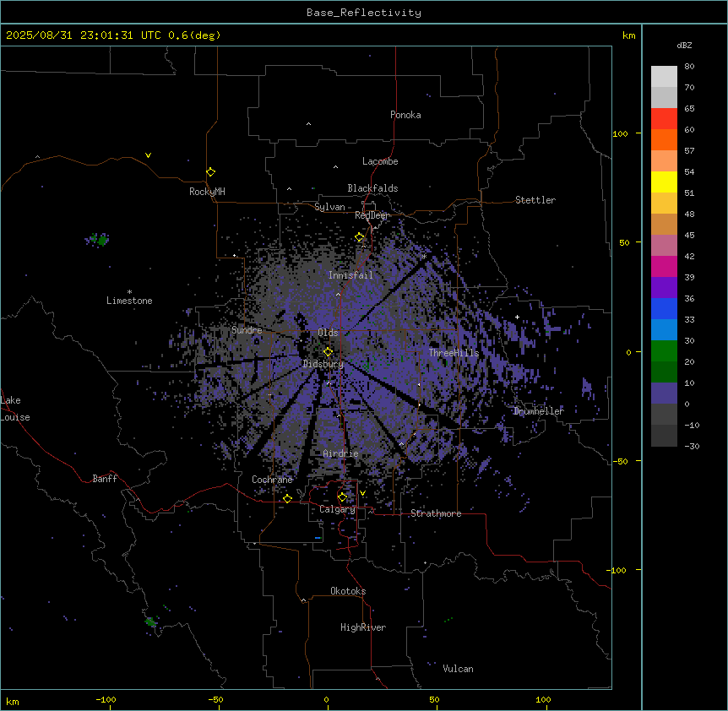Screen dimensions: 728x711
Task: Click the Drumheller label
Action: tap(539, 411)
